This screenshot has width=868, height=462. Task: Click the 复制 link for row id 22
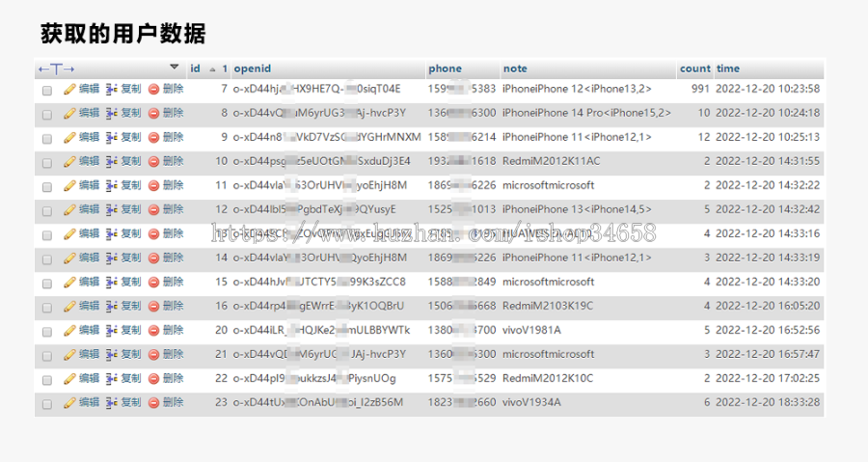[x=131, y=379]
